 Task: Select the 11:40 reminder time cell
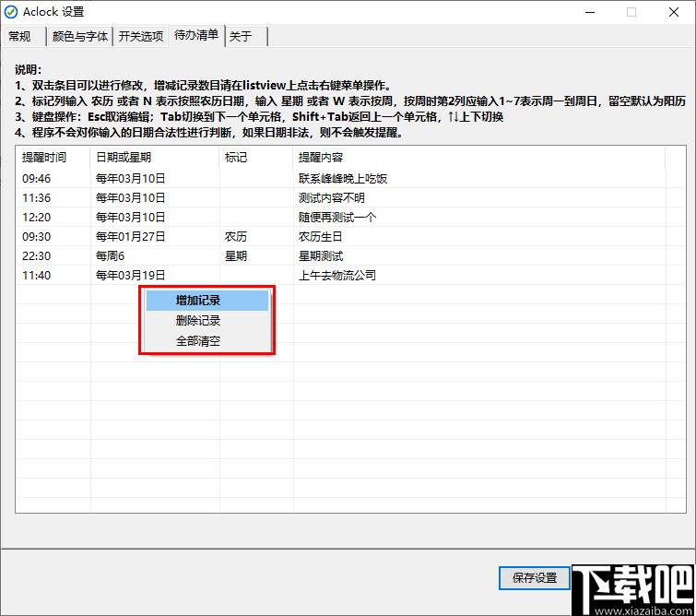click(x=36, y=276)
